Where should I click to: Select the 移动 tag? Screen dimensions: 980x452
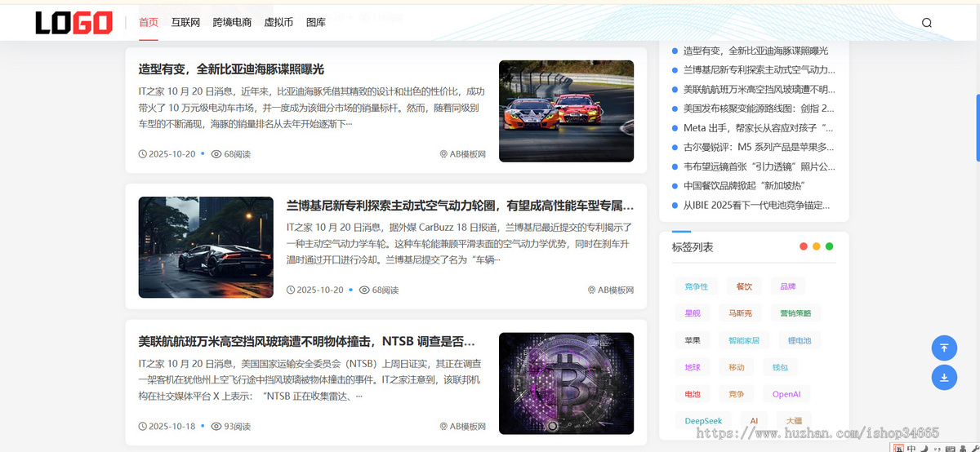click(x=736, y=367)
